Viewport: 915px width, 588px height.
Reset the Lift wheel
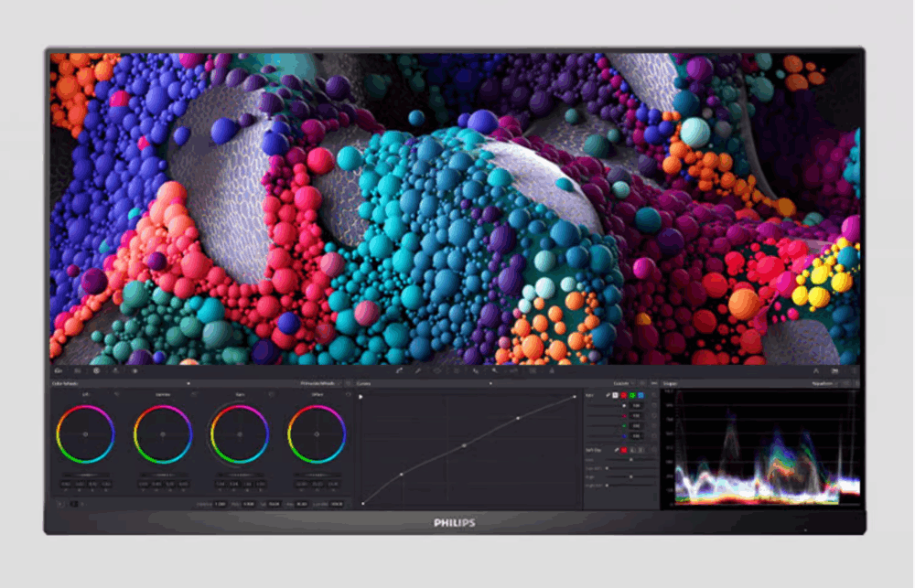[x=117, y=395]
